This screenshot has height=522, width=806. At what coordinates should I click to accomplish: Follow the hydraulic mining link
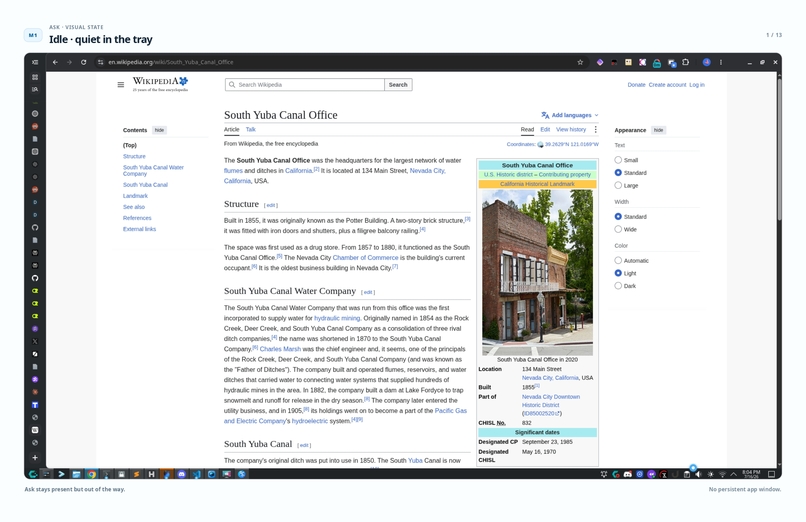point(337,318)
